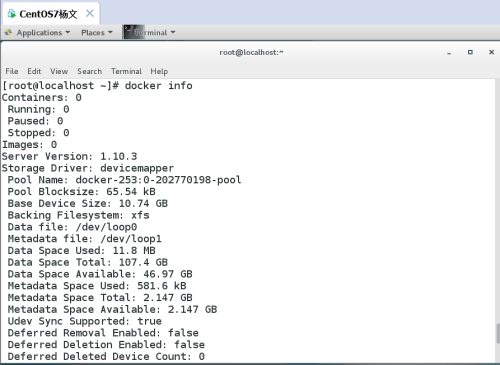Open the View menu
500x365 pixels.
(59, 71)
